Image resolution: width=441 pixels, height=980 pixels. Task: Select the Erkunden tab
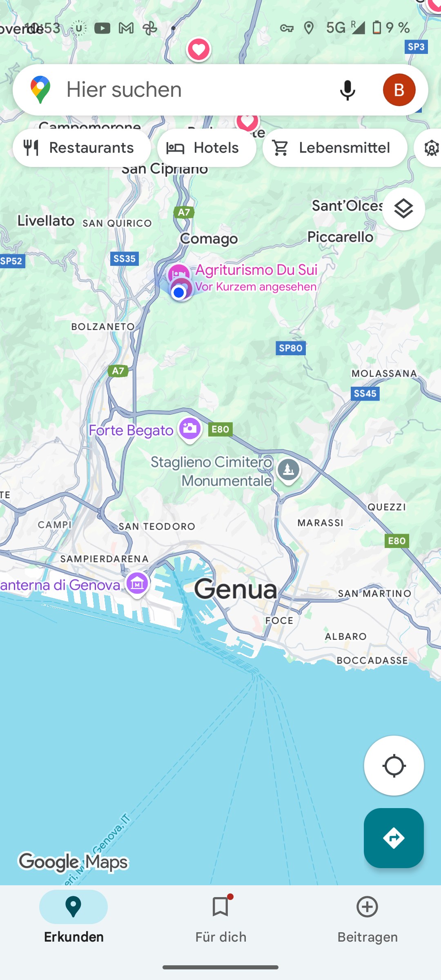click(x=73, y=919)
